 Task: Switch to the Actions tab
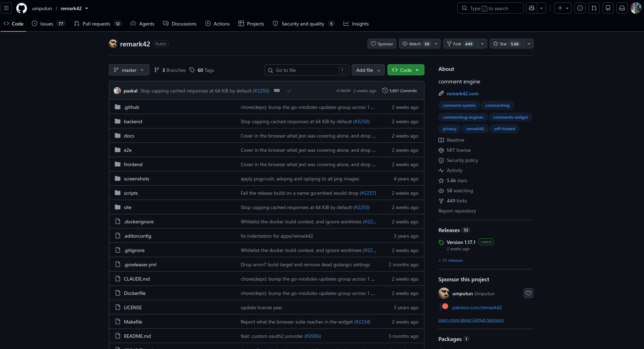pyautogui.click(x=217, y=23)
